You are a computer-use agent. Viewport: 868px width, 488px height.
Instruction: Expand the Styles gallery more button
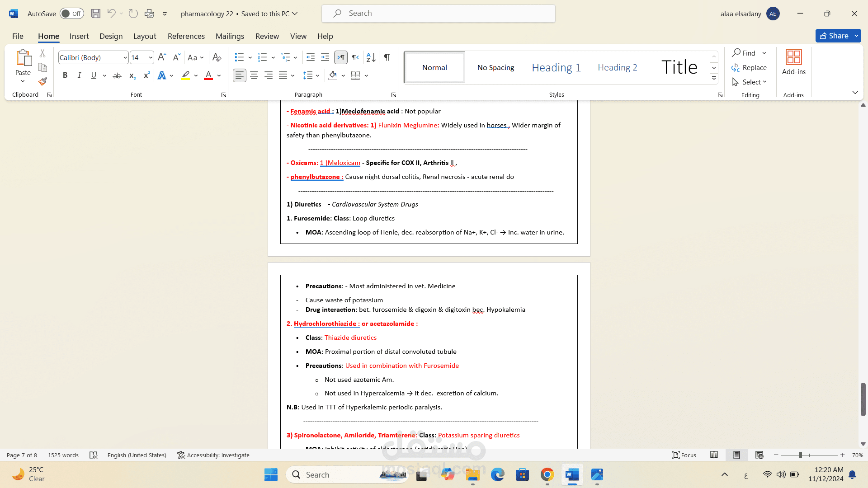pos(714,79)
